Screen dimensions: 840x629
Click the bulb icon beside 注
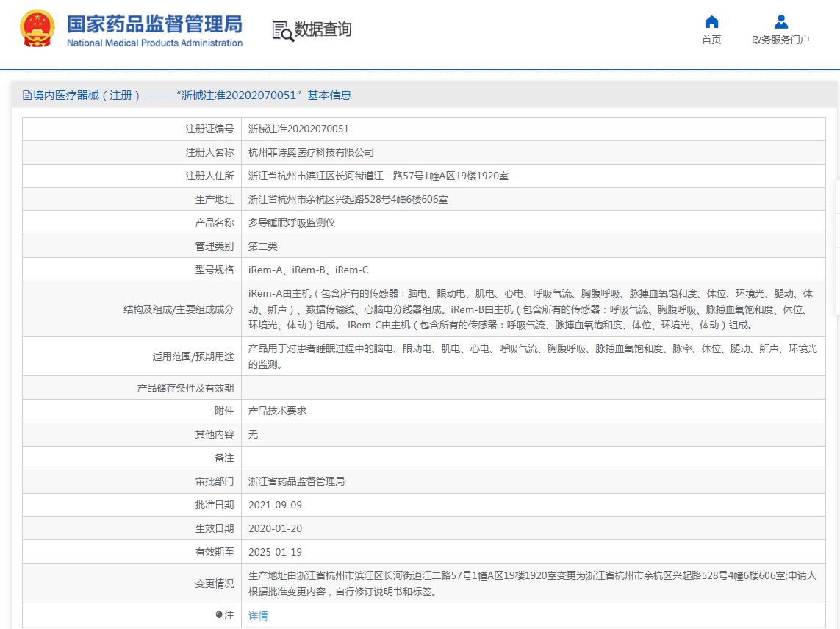pyautogui.click(x=218, y=615)
